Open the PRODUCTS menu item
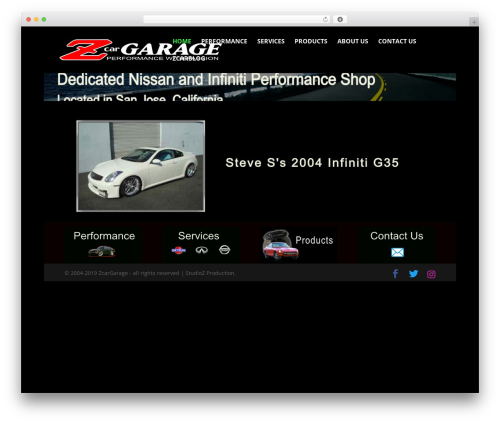500x423 pixels. [x=311, y=41]
